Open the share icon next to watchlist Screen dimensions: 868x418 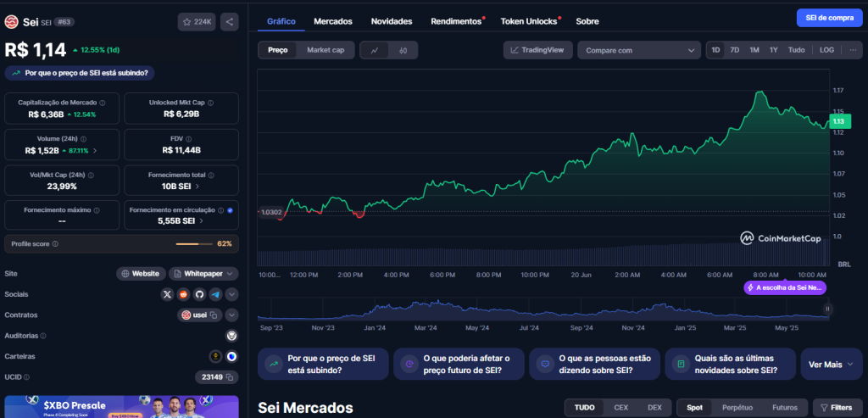[229, 22]
